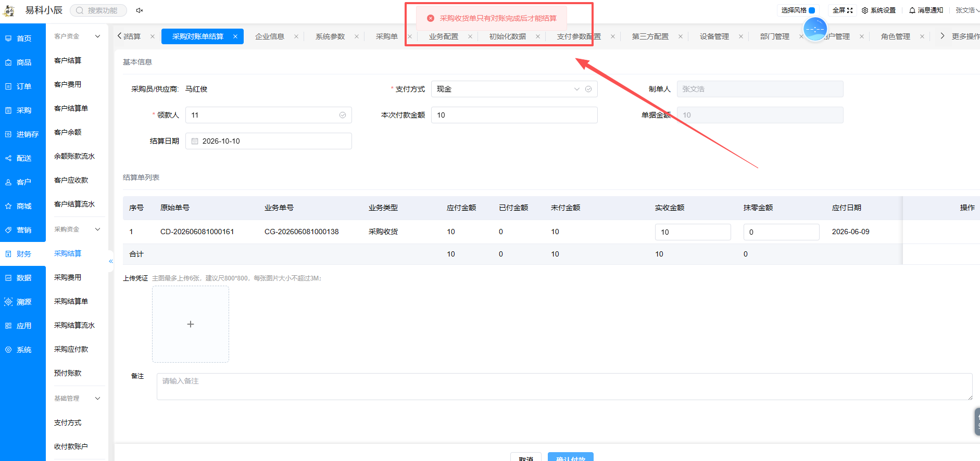Toggle the 选择风格 style switch
This screenshot has width=980, height=461.
click(812, 10)
